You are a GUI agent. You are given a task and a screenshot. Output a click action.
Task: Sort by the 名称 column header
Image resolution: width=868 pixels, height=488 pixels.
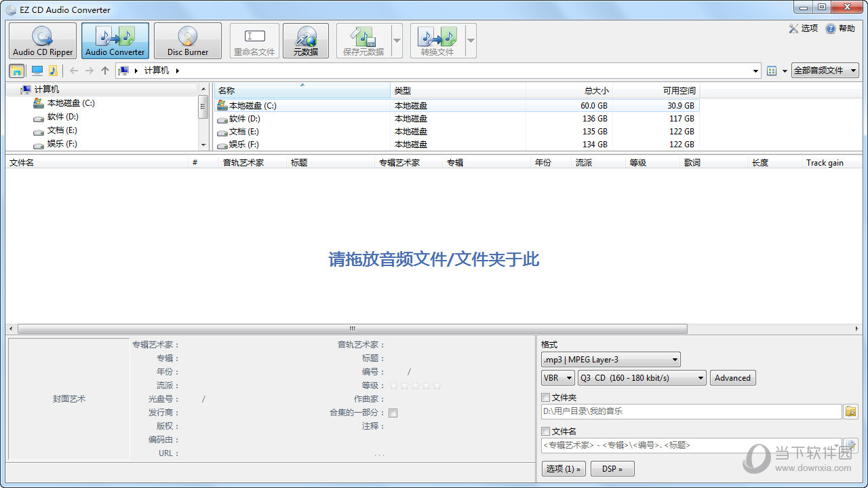pos(302,90)
